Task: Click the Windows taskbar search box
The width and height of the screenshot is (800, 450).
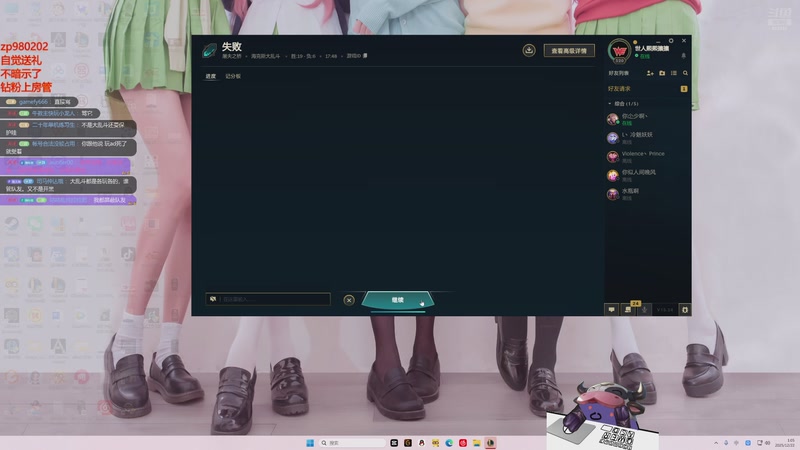Action: tap(352, 443)
